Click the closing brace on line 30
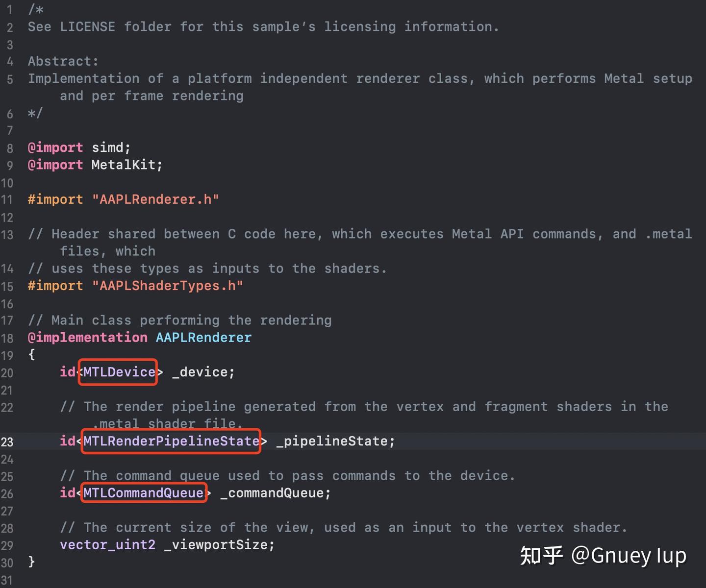 pos(32,562)
